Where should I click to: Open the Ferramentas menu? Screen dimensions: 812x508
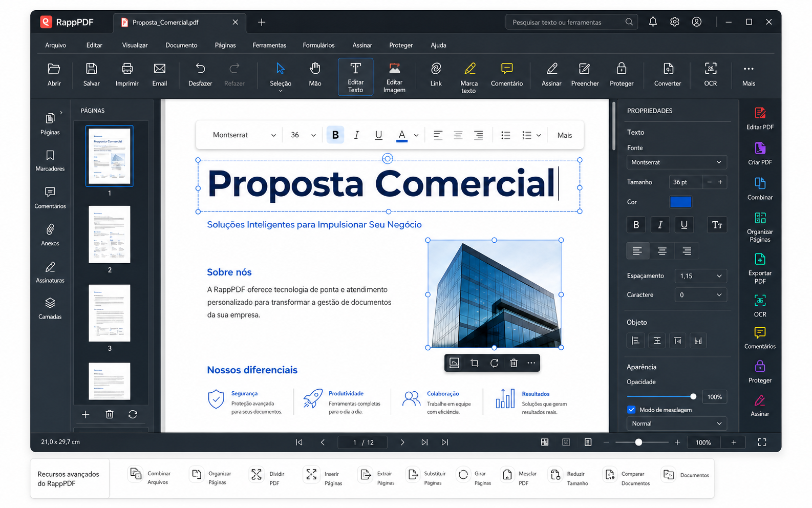pyautogui.click(x=269, y=45)
